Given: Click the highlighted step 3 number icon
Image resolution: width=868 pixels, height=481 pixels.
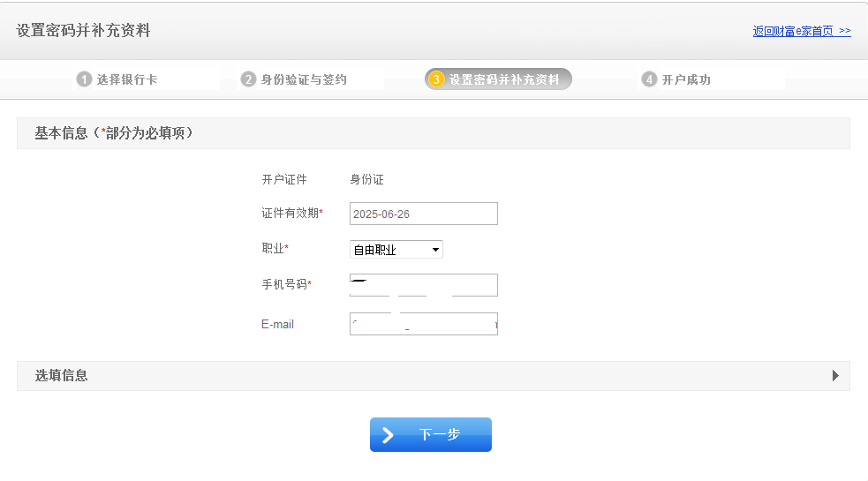Looking at the screenshot, I should [436, 79].
